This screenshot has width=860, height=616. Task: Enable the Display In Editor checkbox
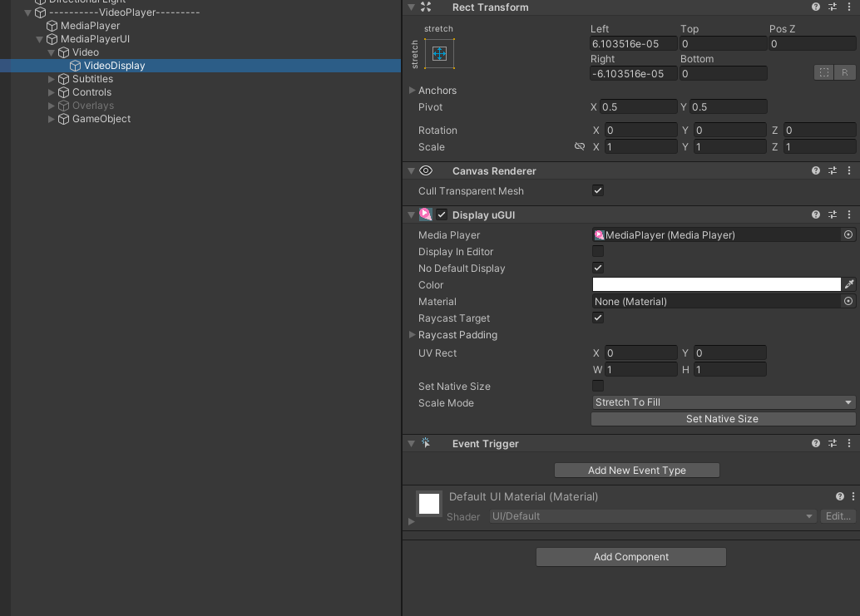597,251
